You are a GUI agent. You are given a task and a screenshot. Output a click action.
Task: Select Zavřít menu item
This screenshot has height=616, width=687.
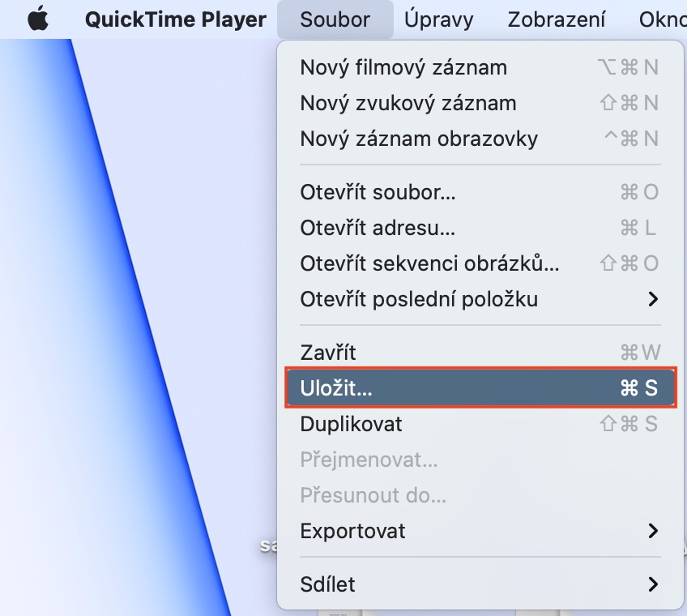click(480, 353)
